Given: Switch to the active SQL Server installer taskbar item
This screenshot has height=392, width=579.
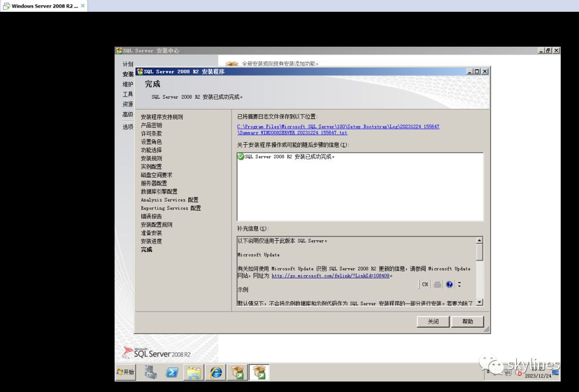Looking at the screenshot, I should point(259,372).
